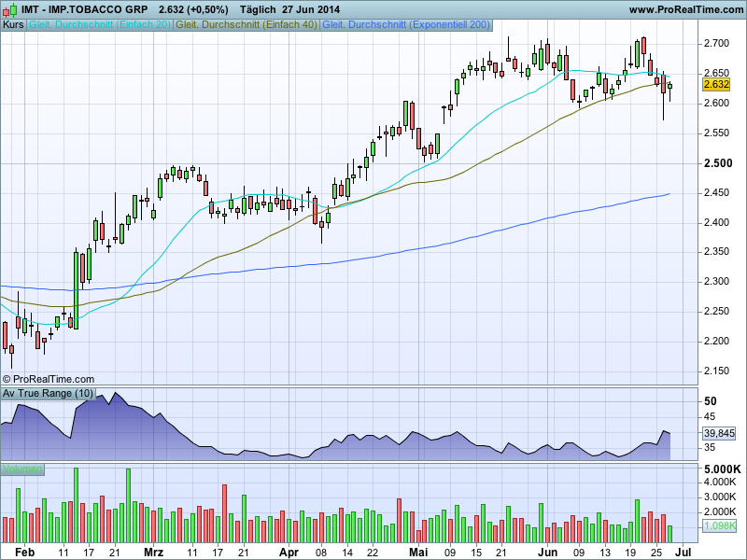The image size is (747, 560).
Task: Click the 2.000K volume axis label
Action: tap(720, 511)
